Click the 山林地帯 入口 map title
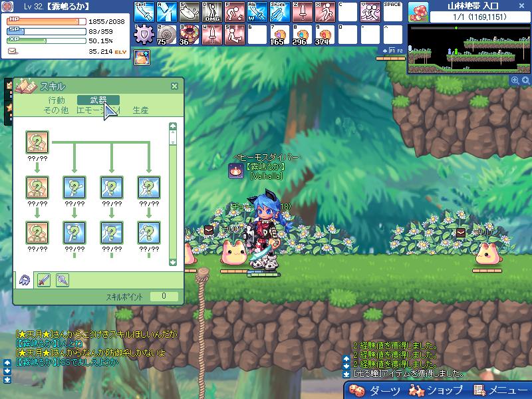The width and height of the screenshot is (532, 399). 473,6
